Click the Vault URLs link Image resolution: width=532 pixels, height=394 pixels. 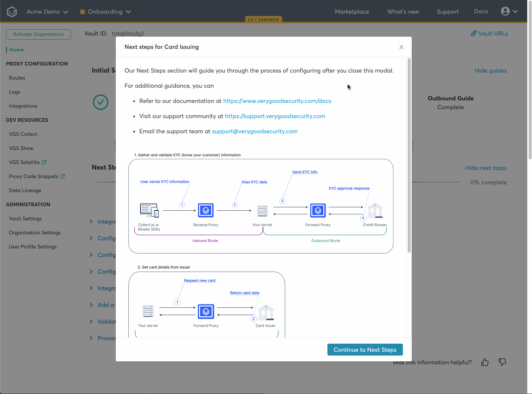click(x=493, y=33)
